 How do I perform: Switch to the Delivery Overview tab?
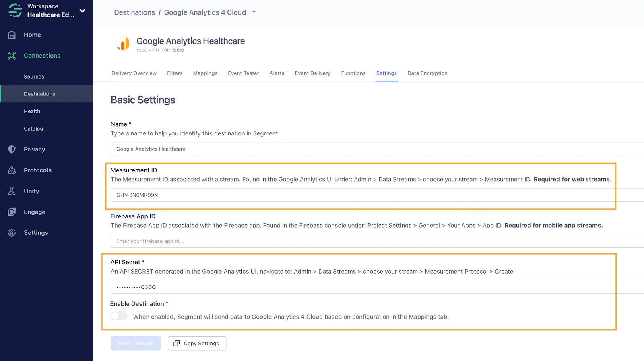click(134, 73)
